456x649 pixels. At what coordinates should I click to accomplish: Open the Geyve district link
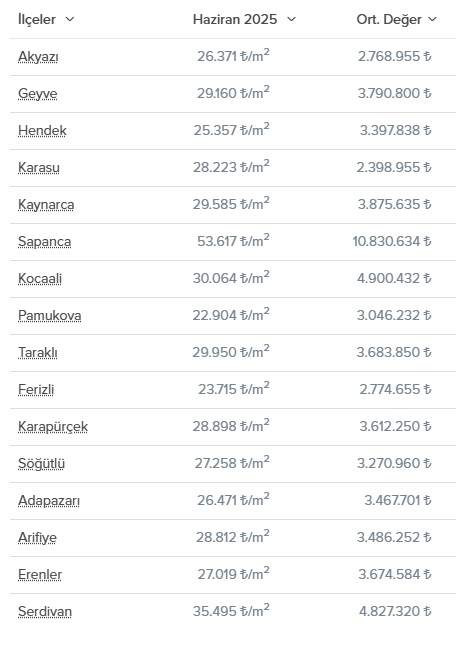coord(38,94)
